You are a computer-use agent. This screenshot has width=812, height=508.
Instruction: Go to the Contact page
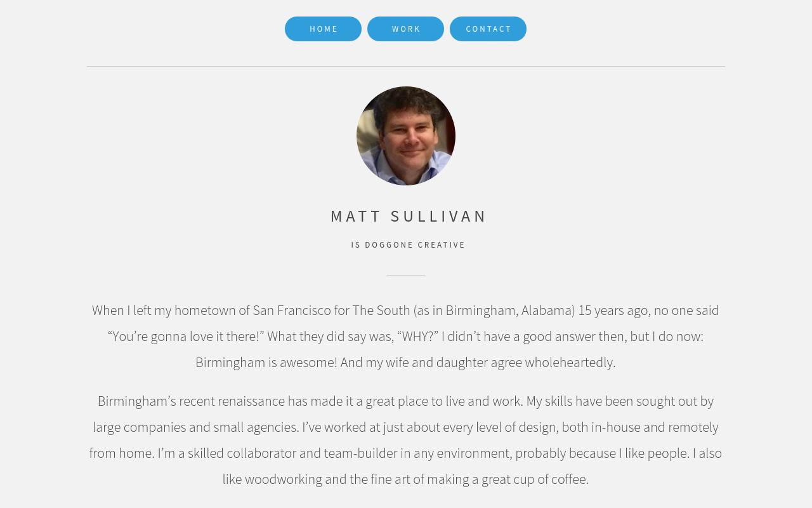pyautogui.click(x=488, y=29)
